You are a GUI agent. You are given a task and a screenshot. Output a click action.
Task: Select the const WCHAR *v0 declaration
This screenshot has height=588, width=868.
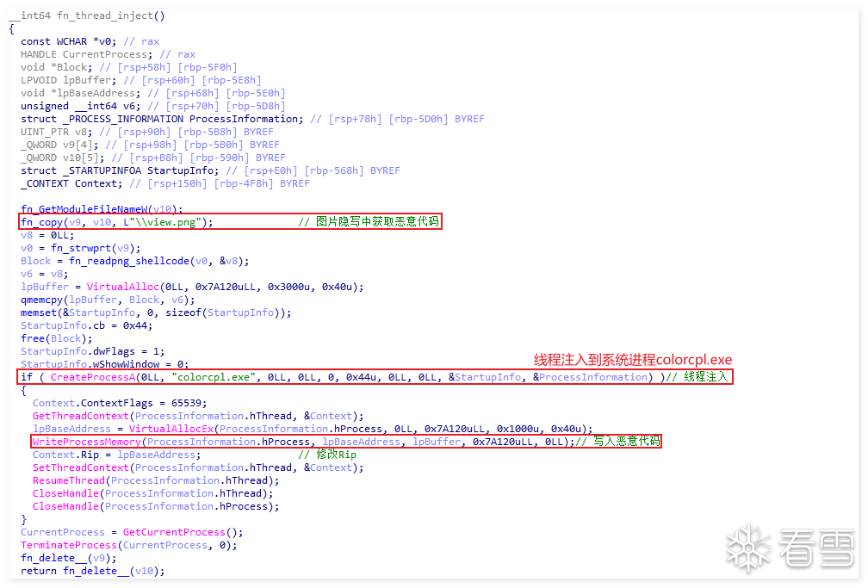69,41
